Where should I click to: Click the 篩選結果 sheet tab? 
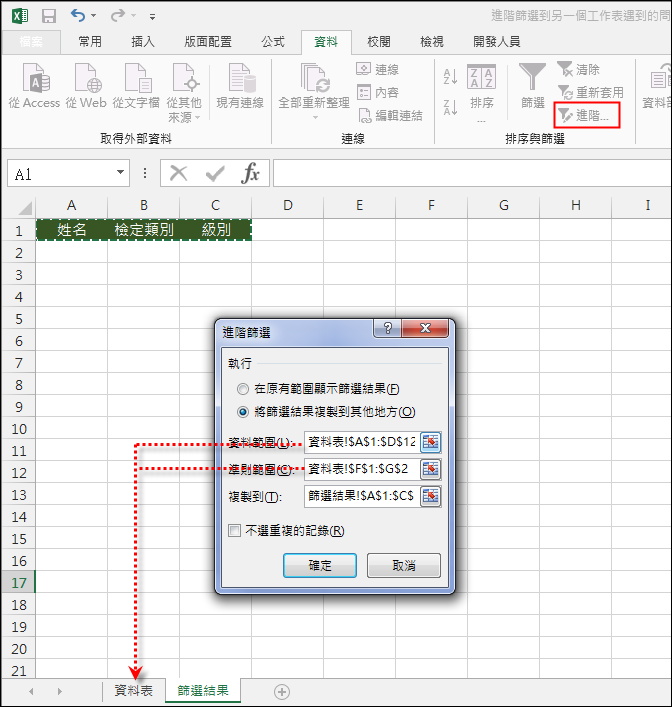point(203,690)
